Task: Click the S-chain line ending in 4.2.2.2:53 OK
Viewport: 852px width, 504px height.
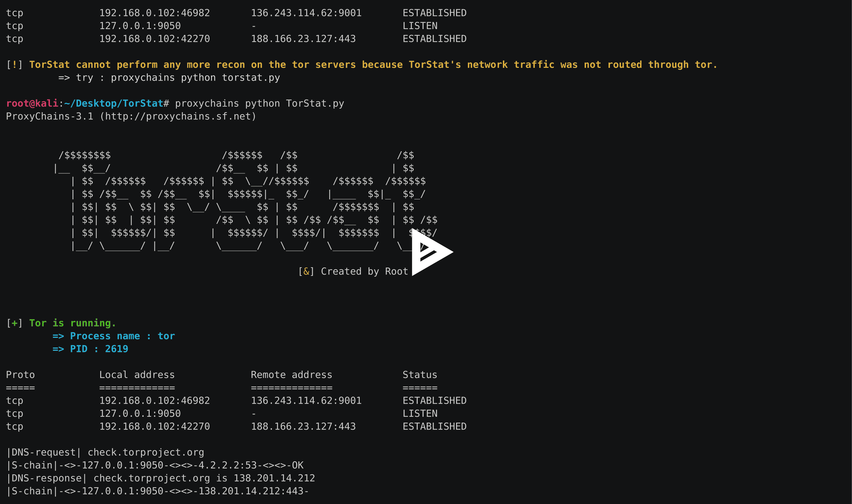Action: pyautogui.click(x=154, y=465)
